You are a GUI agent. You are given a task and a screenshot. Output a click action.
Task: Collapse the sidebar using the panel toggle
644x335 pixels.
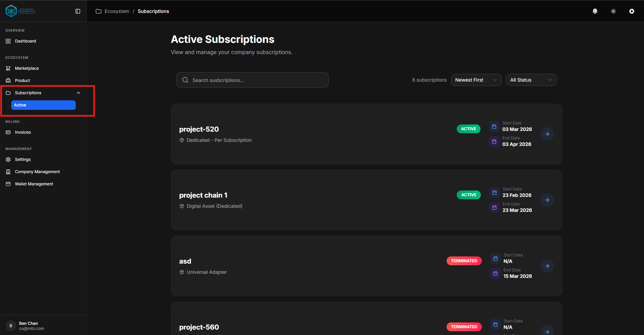77,11
